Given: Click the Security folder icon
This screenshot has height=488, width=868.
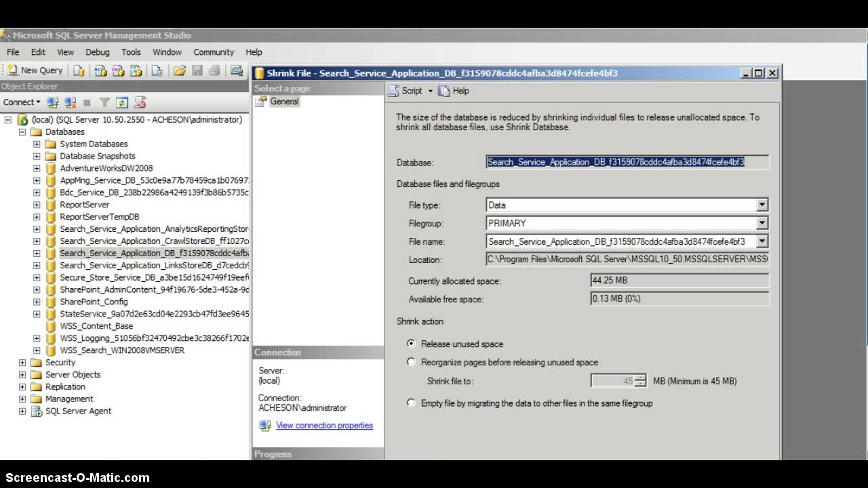Looking at the screenshot, I should (x=37, y=363).
